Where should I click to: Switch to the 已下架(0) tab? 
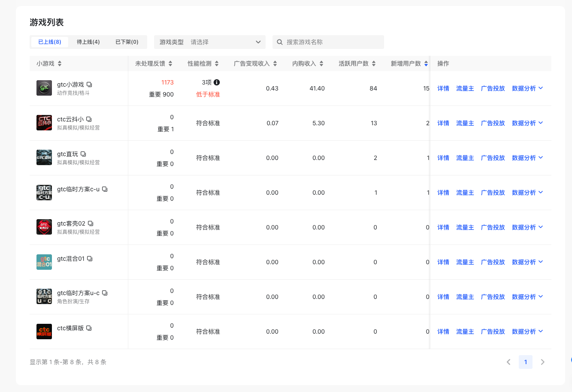127,42
